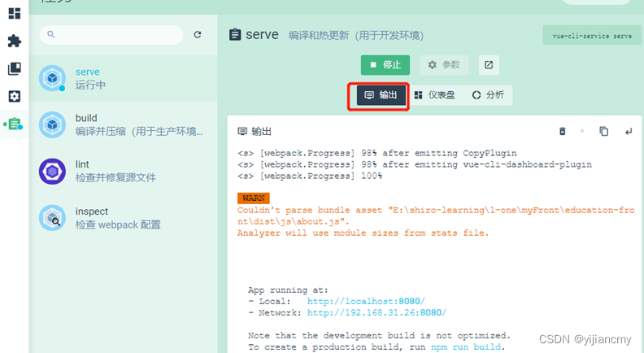Click the vue-cli-service serve command label

pyautogui.click(x=592, y=36)
